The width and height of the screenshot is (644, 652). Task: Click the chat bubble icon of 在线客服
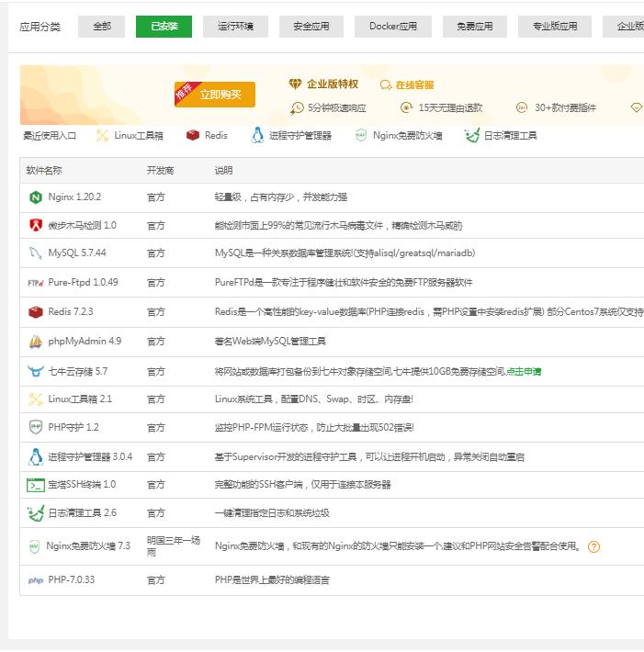click(x=386, y=85)
